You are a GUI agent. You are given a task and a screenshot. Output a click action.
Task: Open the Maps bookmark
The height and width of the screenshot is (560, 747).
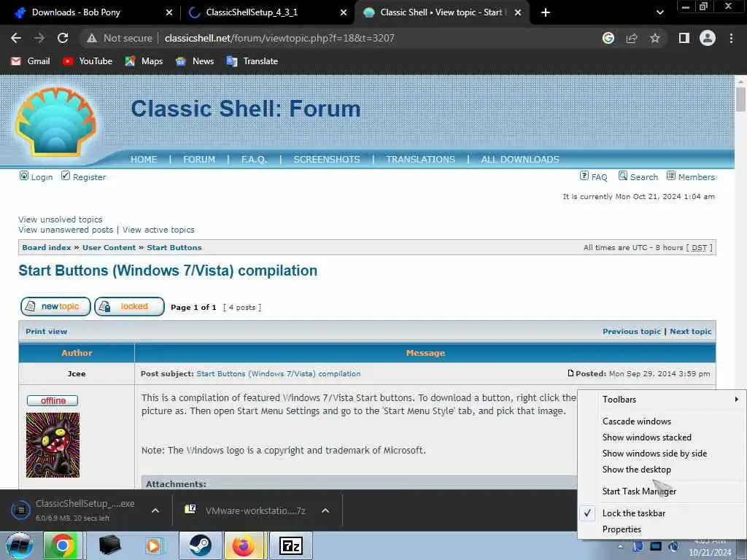(144, 61)
